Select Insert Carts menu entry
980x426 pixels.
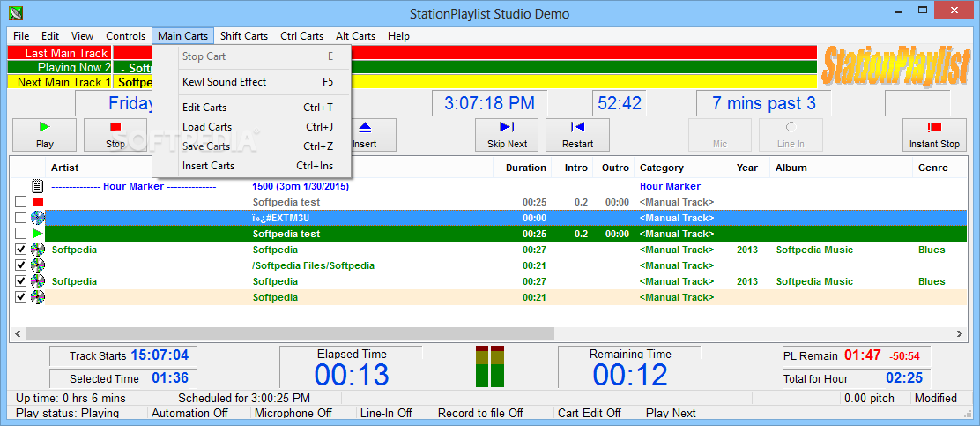tap(252, 166)
